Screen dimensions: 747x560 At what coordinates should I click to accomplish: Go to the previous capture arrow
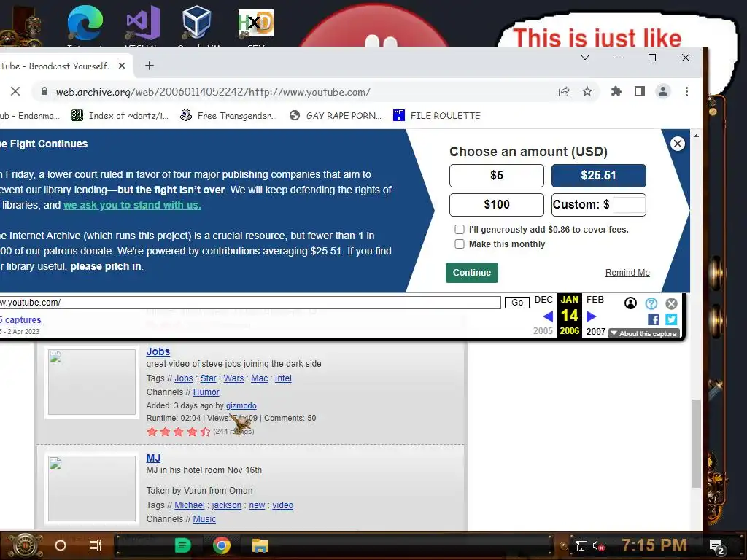tap(548, 316)
